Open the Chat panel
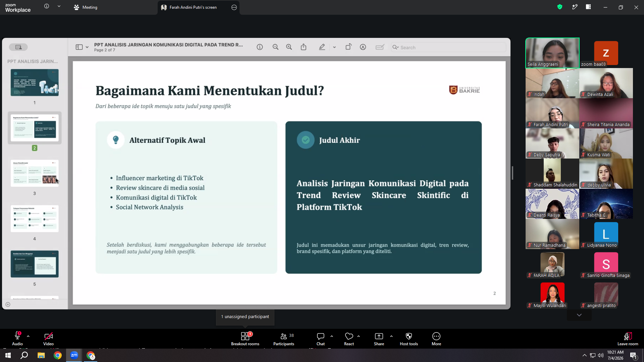Viewport: 644px width, 362px height. [x=321, y=339]
